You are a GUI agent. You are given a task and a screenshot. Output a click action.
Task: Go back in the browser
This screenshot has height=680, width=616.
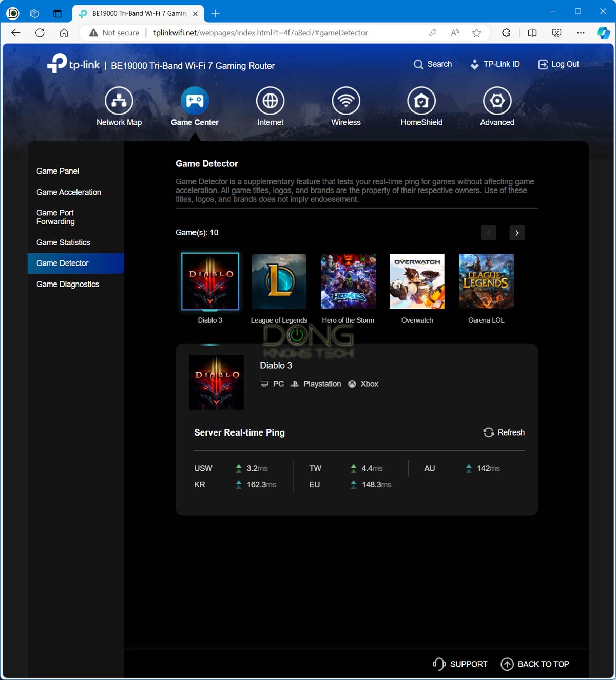(x=16, y=33)
